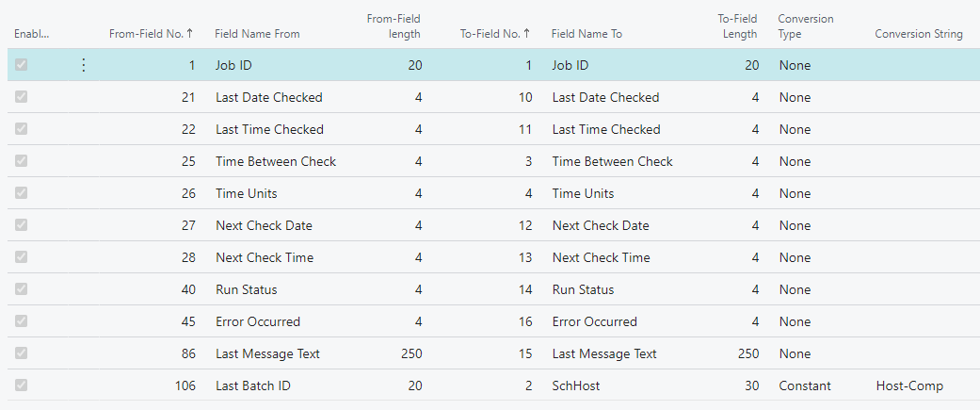The image size is (980, 410).
Task: Click Last Message Text in Field Name From
Action: (x=267, y=353)
